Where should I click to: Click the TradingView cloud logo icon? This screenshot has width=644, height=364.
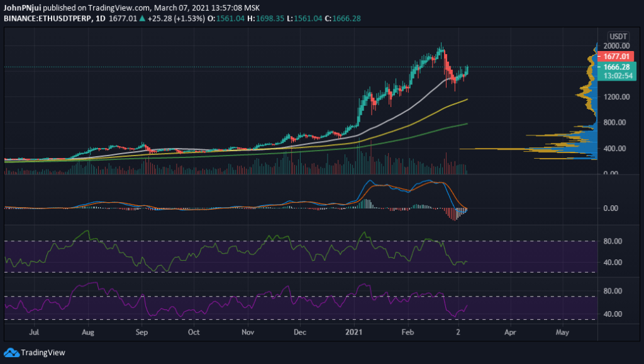coord(11,353)
